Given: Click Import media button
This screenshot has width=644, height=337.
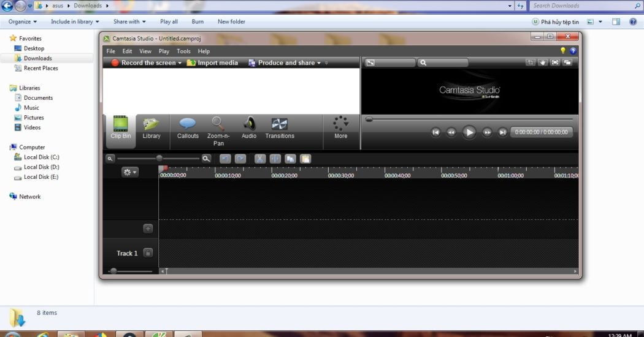Looking at the screenshot, I should point(212,62).
